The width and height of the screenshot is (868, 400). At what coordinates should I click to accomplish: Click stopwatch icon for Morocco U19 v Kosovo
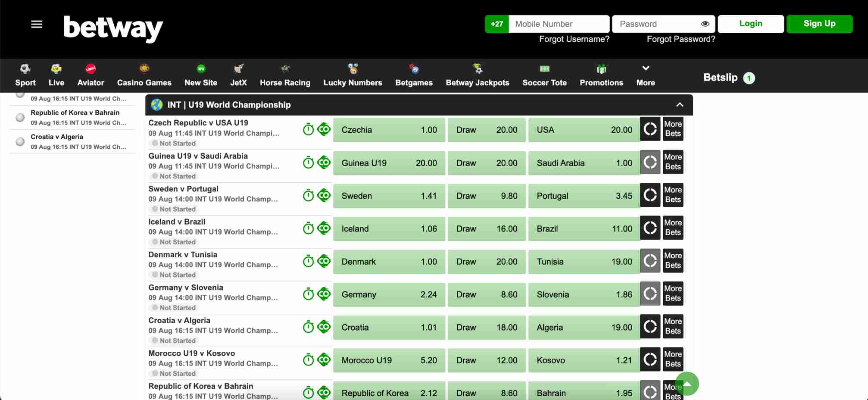[x=308, y=359]
